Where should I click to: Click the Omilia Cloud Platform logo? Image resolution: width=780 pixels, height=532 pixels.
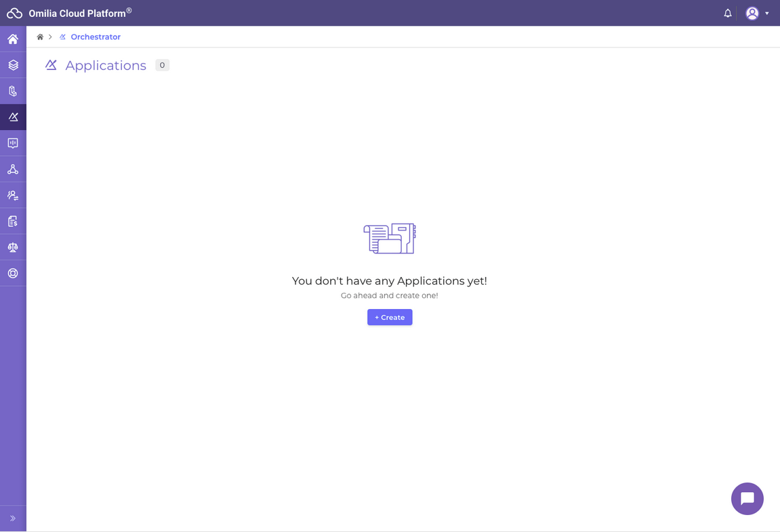pyautogui.click(x=14, y=14)
